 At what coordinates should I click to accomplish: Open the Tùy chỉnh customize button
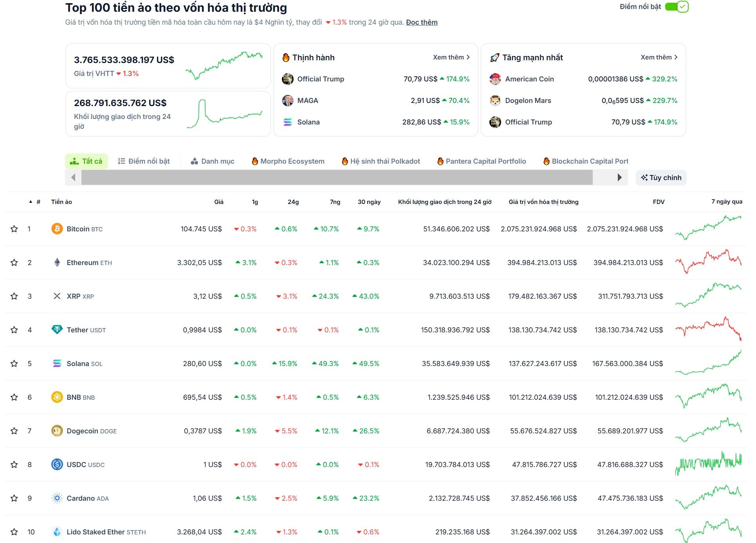pyautogui.click(x=661, y=178)
